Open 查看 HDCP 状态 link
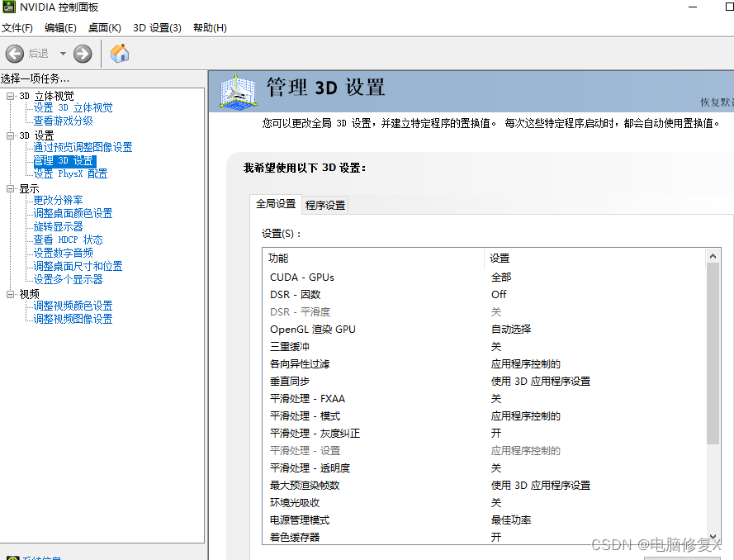The height and width of the screenshot is (560, 734). [x=69, y=240]
